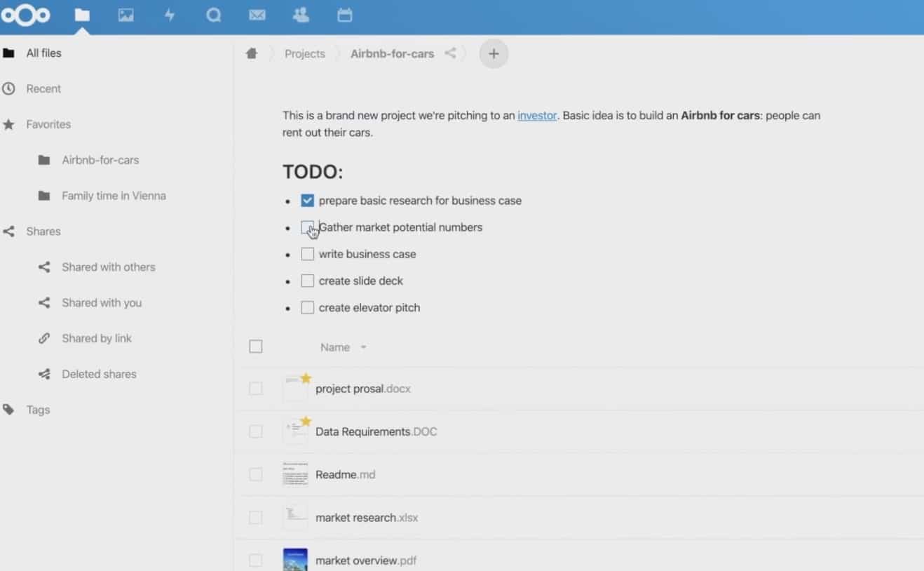Check write business case box
The height and width of the screenshot is (571, 924).
307,254
